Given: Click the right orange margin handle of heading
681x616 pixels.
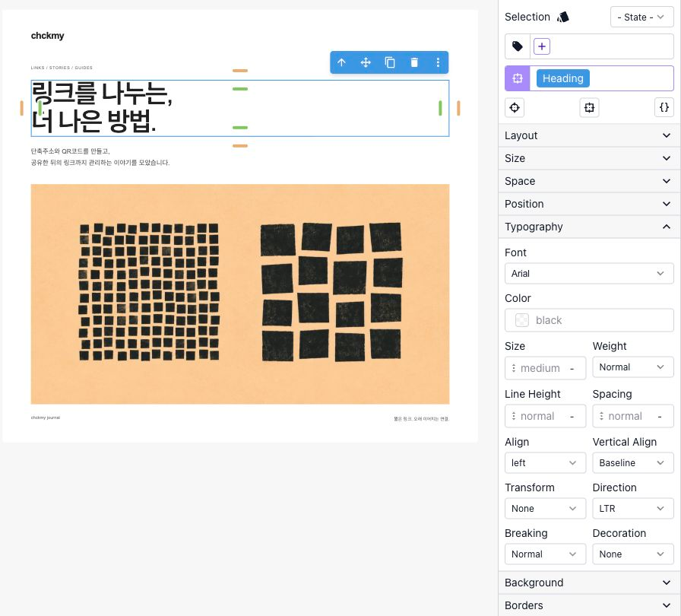Looking at the screenshot, I should click(x=458, y=108).
